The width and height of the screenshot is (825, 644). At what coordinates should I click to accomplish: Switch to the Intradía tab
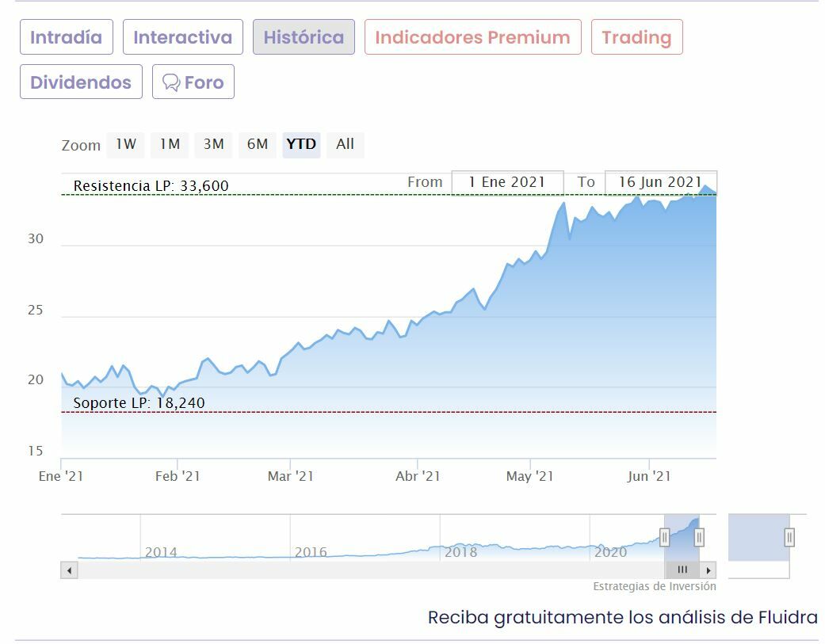coord(67,37)
